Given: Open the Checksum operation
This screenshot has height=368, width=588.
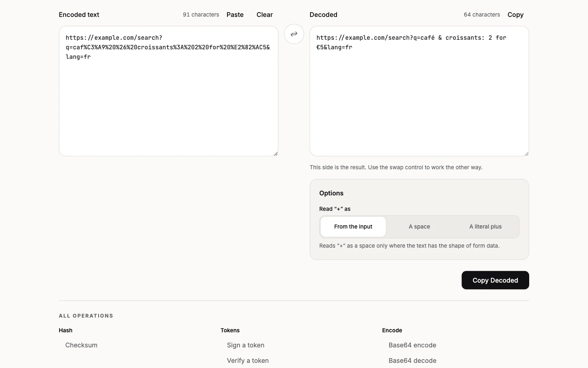Looking at the screenshot, I should [x=81, y=345].
